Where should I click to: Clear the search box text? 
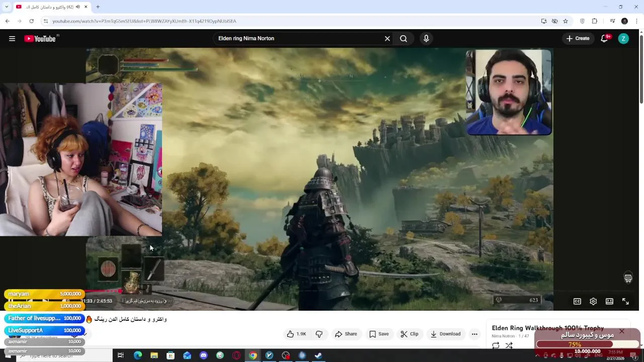[387, 38]
